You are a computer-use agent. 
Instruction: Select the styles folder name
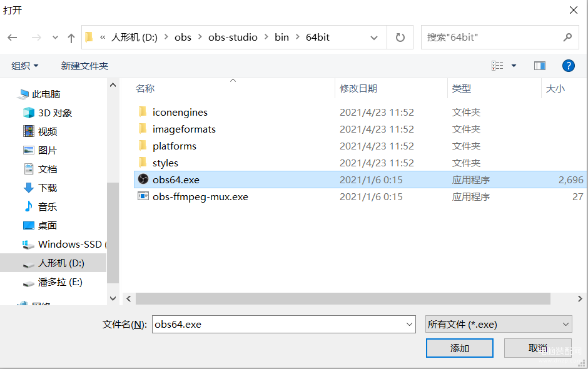pos(165,163)
